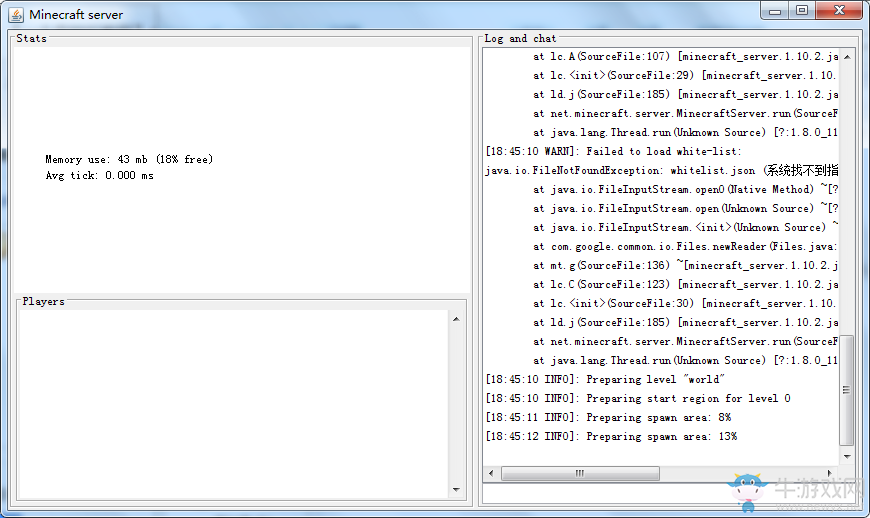
Task: Click log horizontal scrollbar left arrow
Action: (491, 473)
